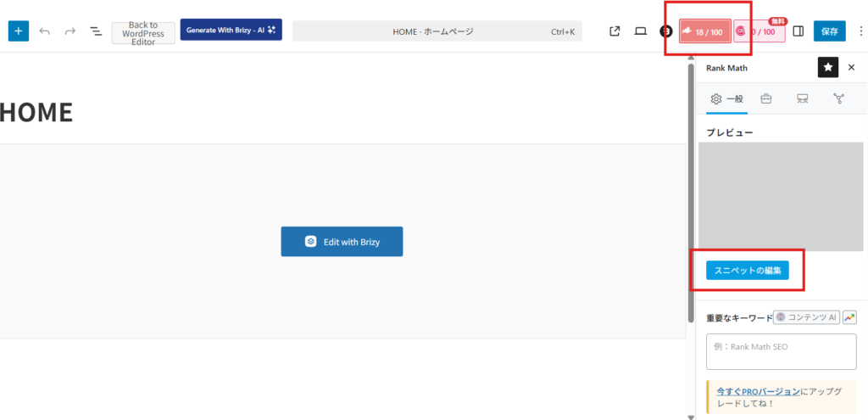Undo the last change

coord(45,31)
